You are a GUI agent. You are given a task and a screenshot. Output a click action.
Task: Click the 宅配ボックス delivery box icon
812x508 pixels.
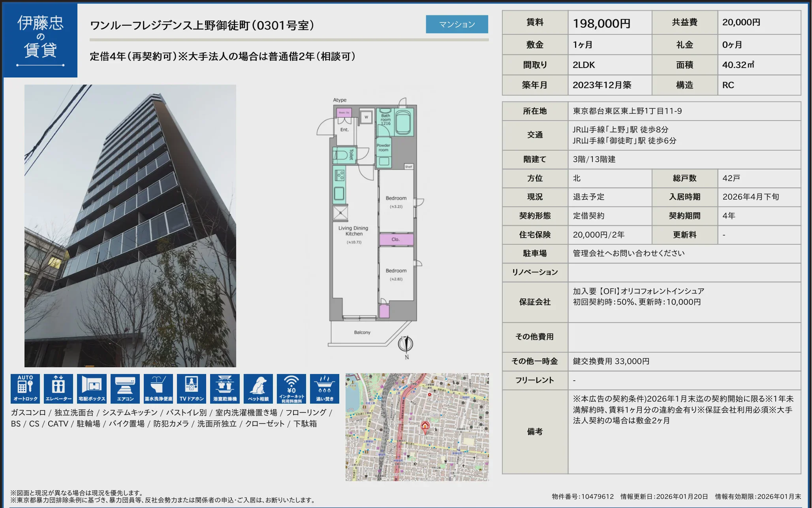click(x=92, y=388)
